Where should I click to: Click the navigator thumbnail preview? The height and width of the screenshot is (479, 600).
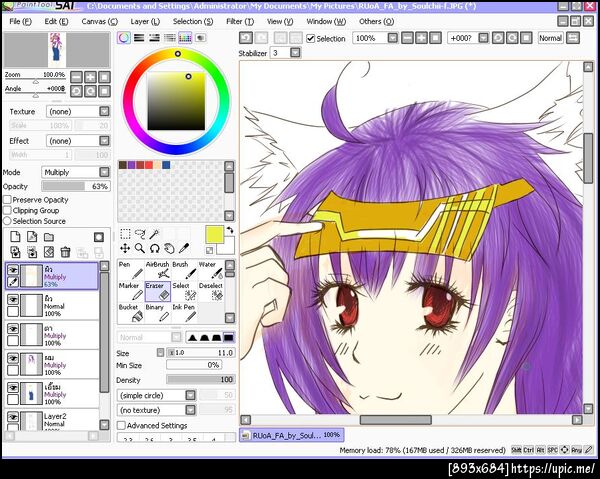[x=57, y=50]
